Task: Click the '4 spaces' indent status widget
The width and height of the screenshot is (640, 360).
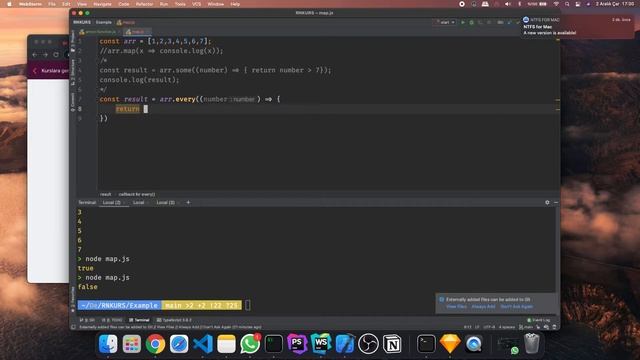Action: [507, 327]
